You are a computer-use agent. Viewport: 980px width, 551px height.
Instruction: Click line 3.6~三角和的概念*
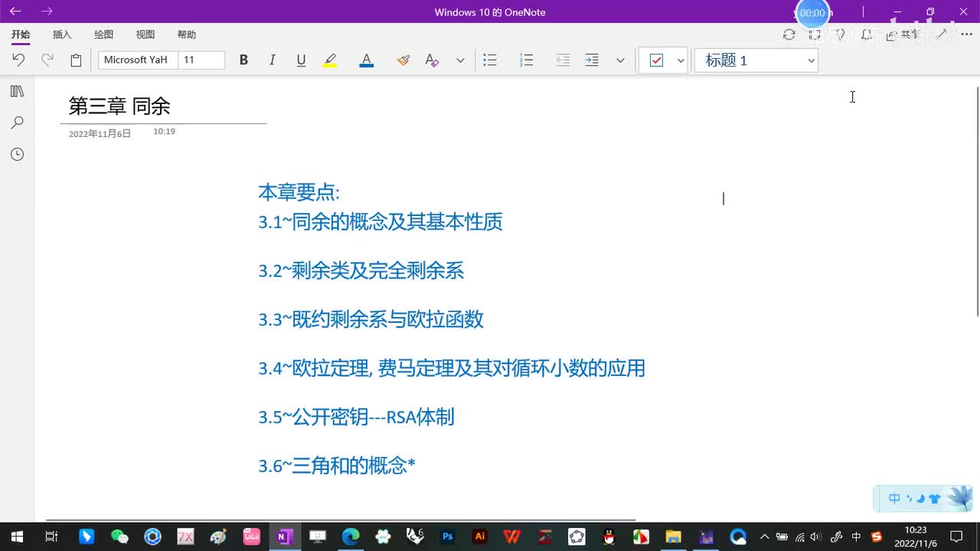pyautogui.click(x=337, y=465)
